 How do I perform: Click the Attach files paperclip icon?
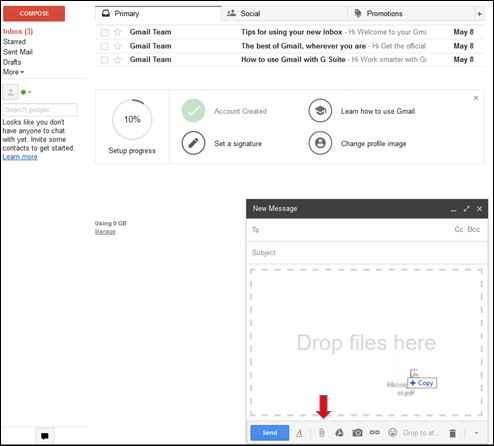click(x=321, y=433)
